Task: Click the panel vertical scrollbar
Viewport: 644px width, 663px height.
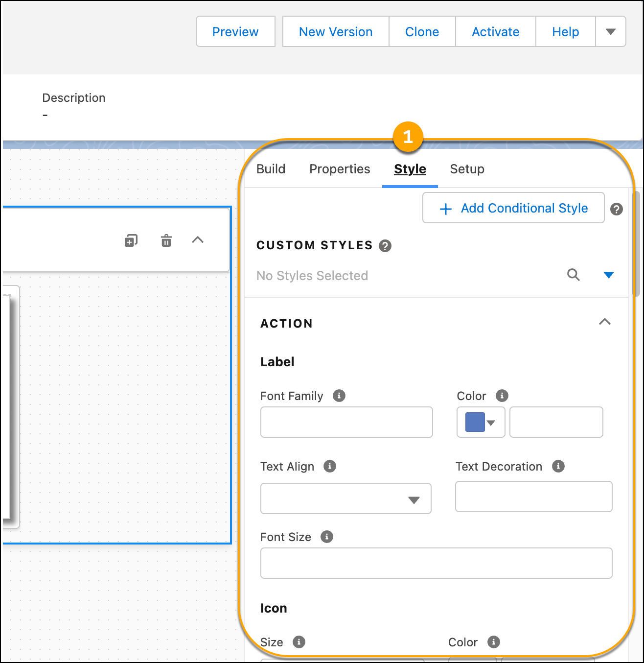Action: [x=636, y=244]
